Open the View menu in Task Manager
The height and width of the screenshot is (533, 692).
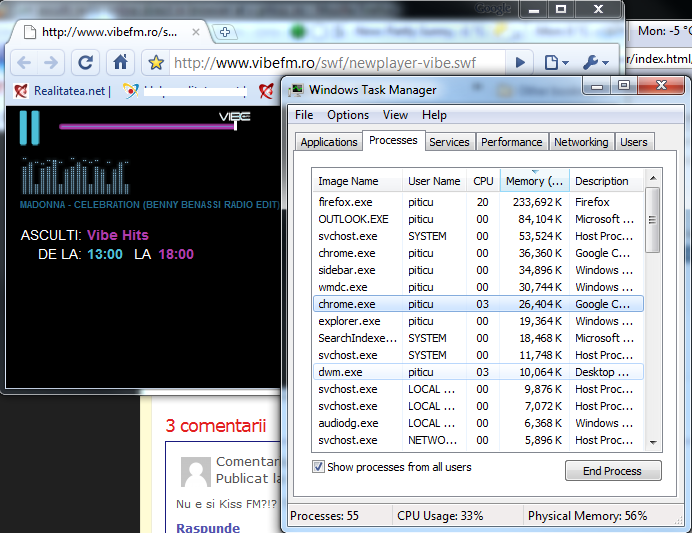[x=395, y=115]
